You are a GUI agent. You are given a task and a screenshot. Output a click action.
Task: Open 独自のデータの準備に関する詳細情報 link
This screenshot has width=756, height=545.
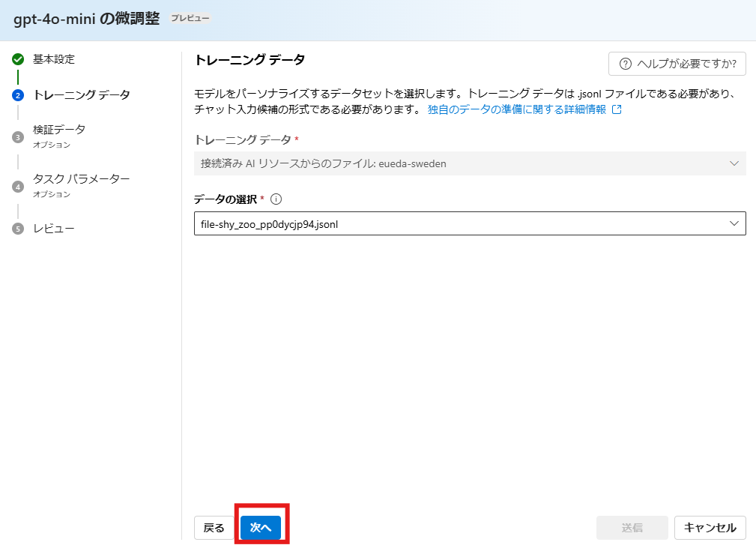517,109
